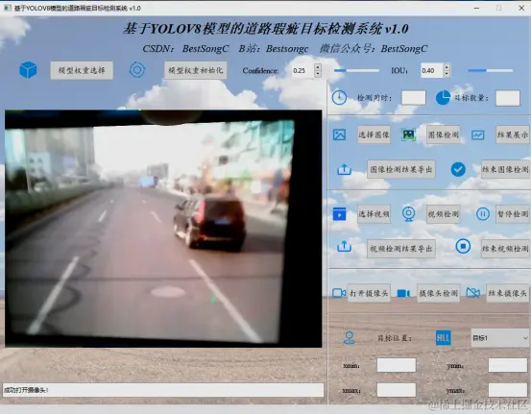Click the 结束图像检测 button
Image resolution: width=532 pixels, height=415 pixels.
tap(505, 169)
